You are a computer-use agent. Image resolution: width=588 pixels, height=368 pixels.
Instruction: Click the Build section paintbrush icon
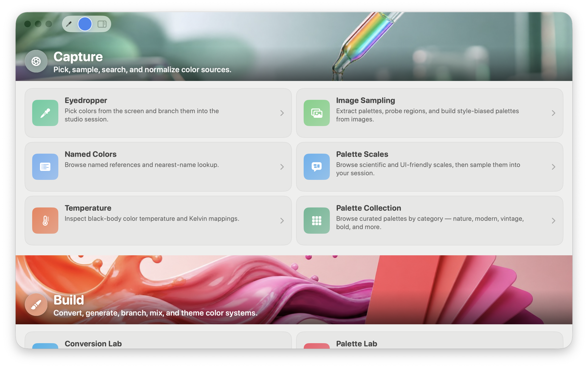(x=36, y=305)
